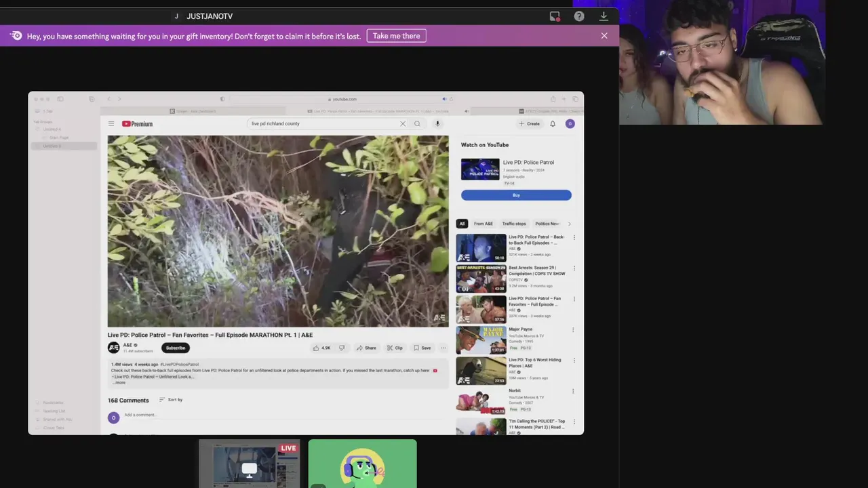Click the Safari share icon

[553, 99]
